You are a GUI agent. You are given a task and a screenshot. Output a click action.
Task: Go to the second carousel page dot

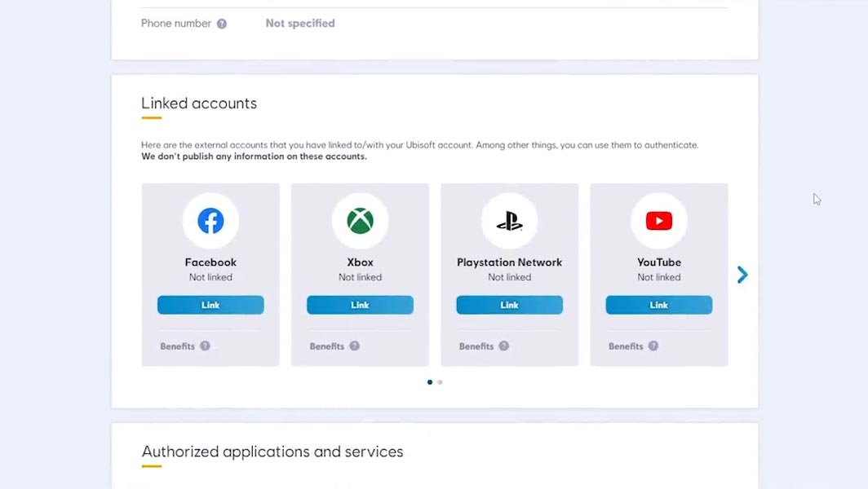[440, 382]
